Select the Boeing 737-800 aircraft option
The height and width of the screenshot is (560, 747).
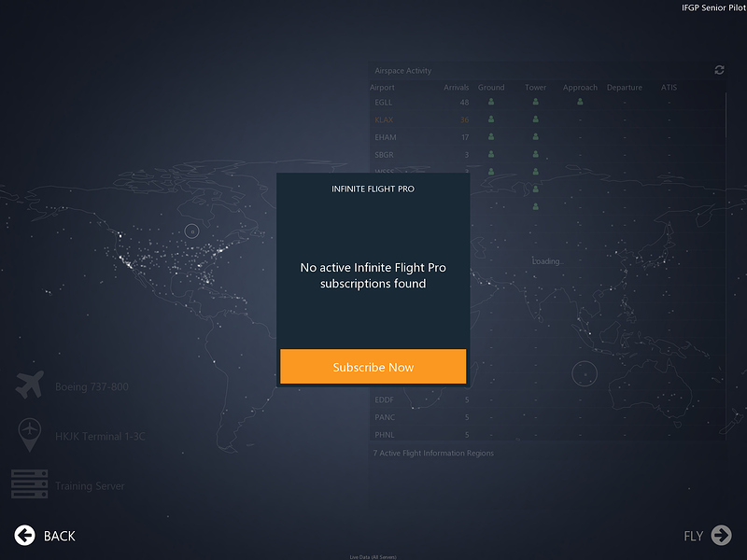point(92,386)
